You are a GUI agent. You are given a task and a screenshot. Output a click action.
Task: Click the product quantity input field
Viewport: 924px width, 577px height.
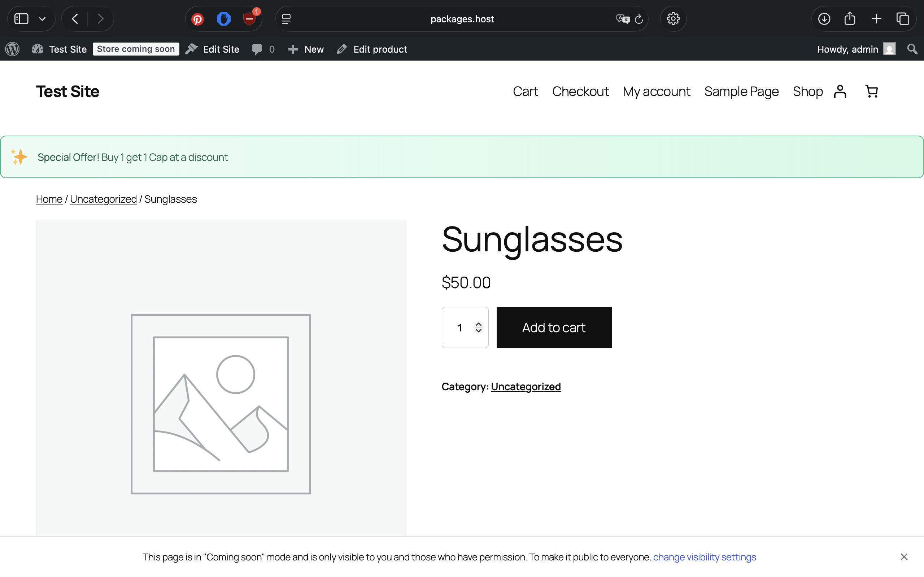460,328
